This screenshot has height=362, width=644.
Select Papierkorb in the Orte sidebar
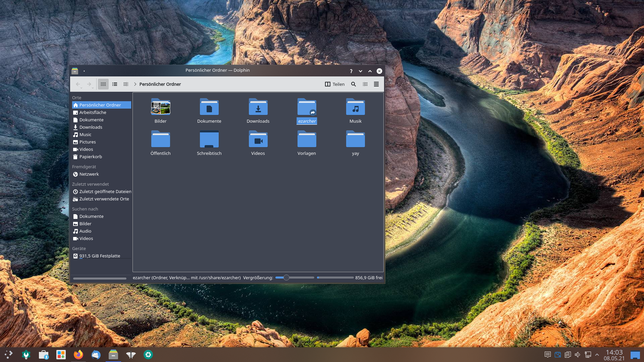[91, 157]
